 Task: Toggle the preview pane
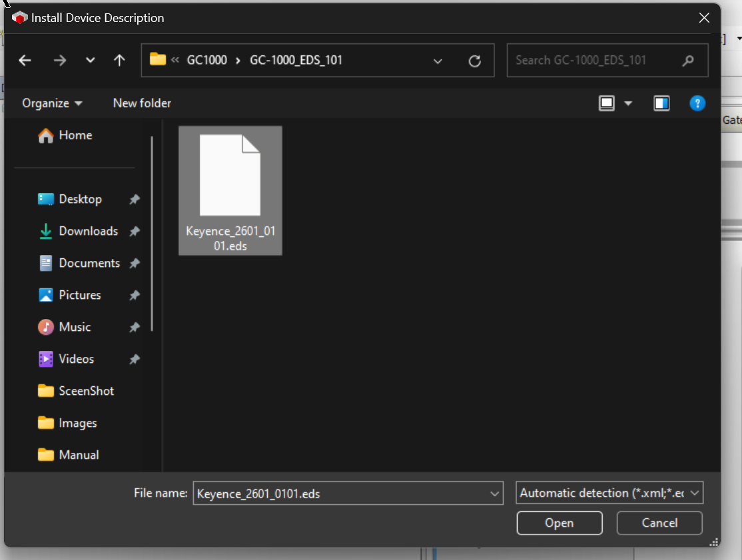click(661, 103)
